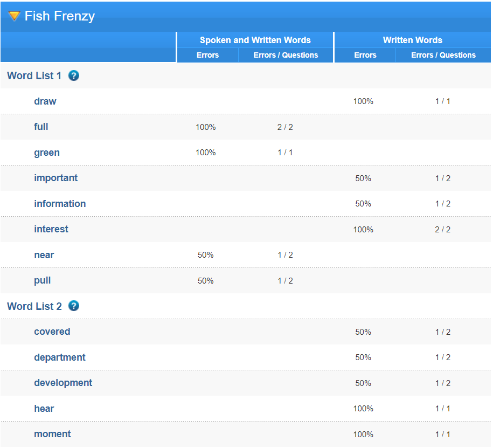Click the 1 / 1 value in green row

(285, 153)
